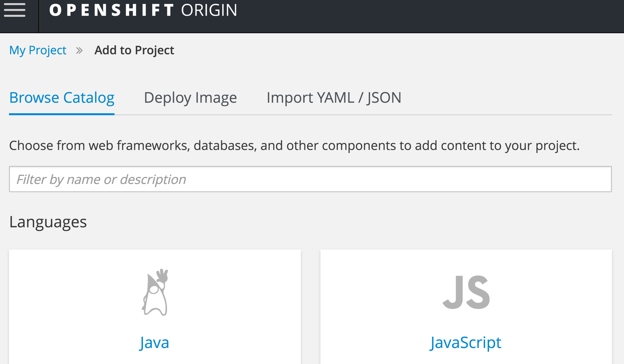This screenshot has height=364, width=624.
Task: Click the Languages section heading
Action: [48, 222]
